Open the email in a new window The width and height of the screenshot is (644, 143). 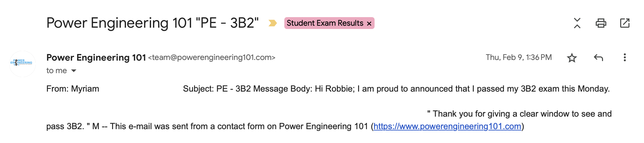[624, 23]
